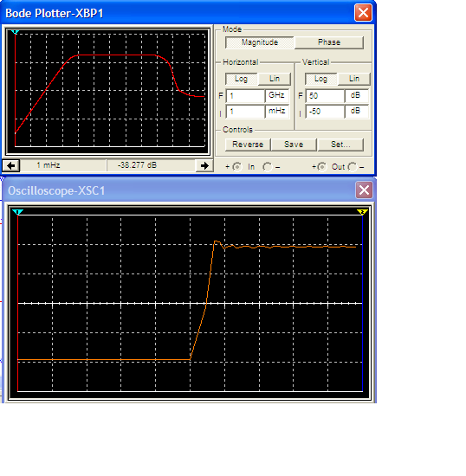Select the Out negative terminal radio

(353, 167)
